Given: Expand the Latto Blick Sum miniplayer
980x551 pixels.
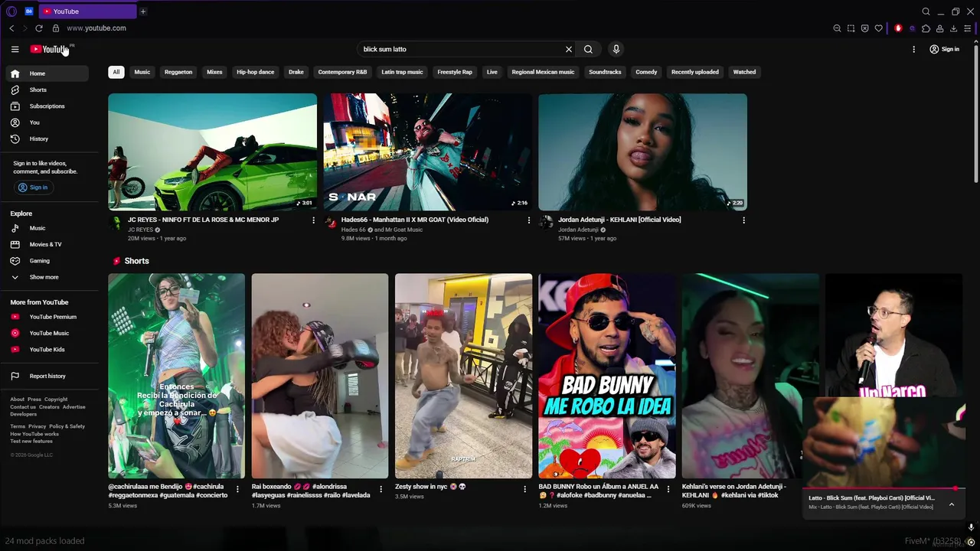Looking at the screenshot, I should coord(952,504).
